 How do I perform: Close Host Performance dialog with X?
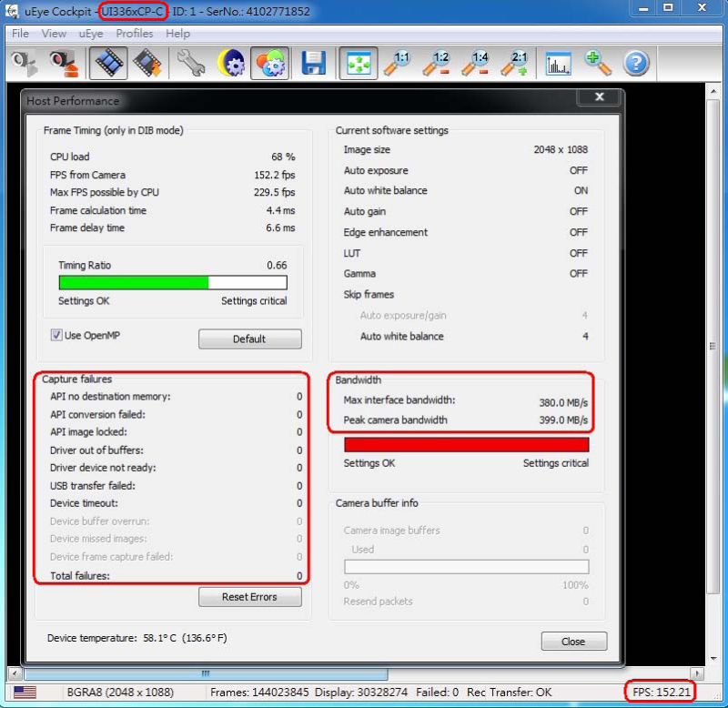click(599, 96)
